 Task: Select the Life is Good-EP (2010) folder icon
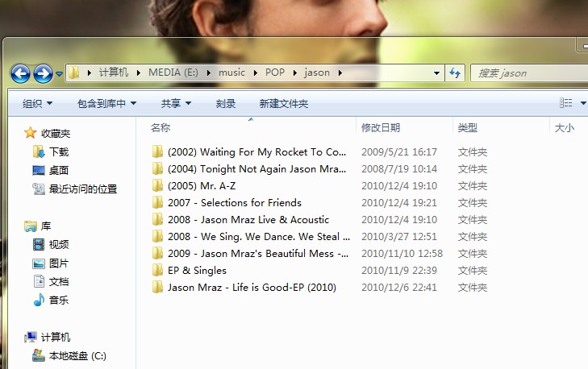click(157, 287)
